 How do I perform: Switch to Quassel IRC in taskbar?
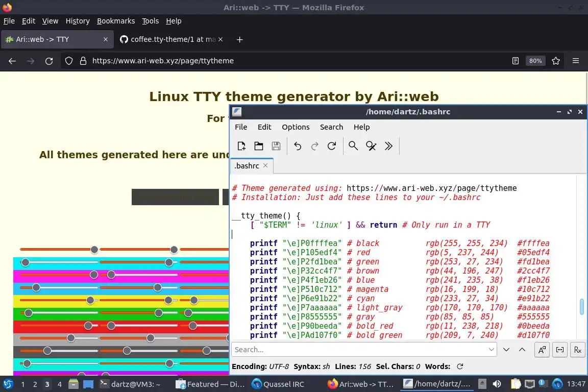(x=278, y=384)
